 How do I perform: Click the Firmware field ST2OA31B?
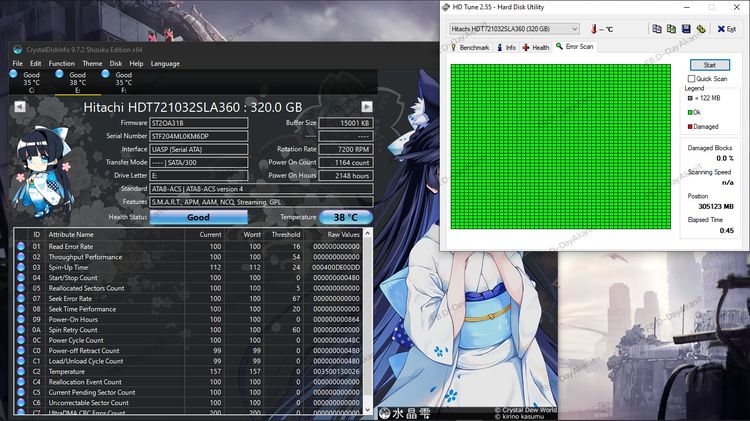coord(199,123)
